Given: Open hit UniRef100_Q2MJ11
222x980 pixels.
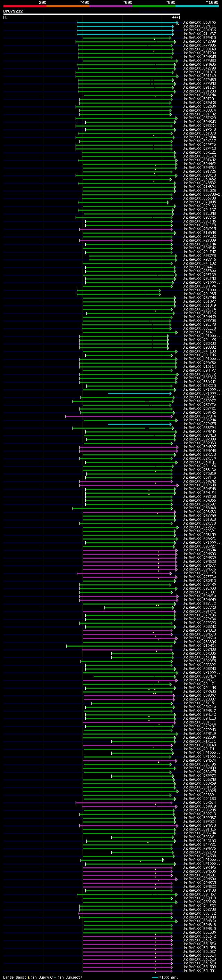Looking at the screenshot, I should pyautogui.click(x=199, y=26).
